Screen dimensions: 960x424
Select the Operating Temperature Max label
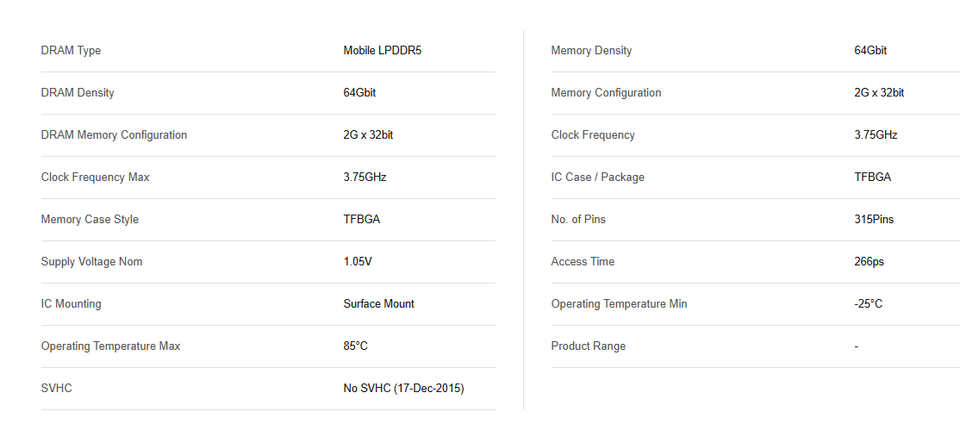(x=110, y=346)
